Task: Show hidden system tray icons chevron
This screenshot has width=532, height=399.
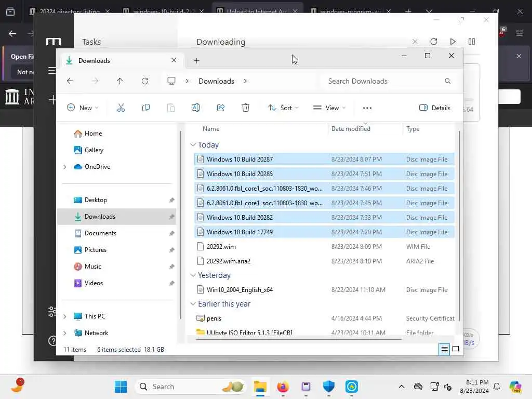Action: [402, 387]
